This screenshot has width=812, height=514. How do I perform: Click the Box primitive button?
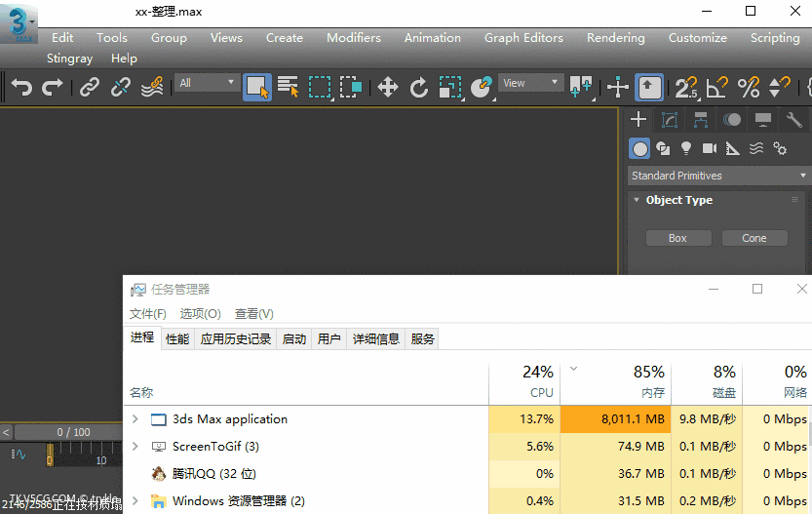point(677,238)
